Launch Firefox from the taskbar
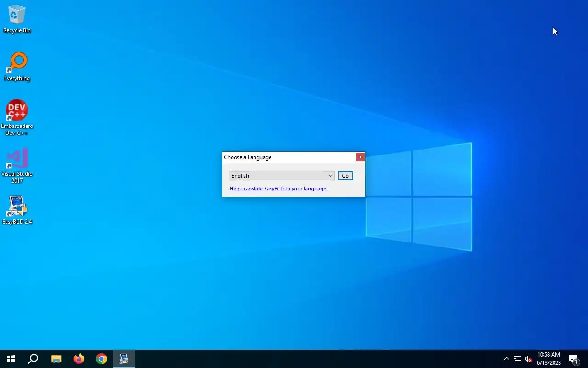The image size is (588, 368). 79,359
